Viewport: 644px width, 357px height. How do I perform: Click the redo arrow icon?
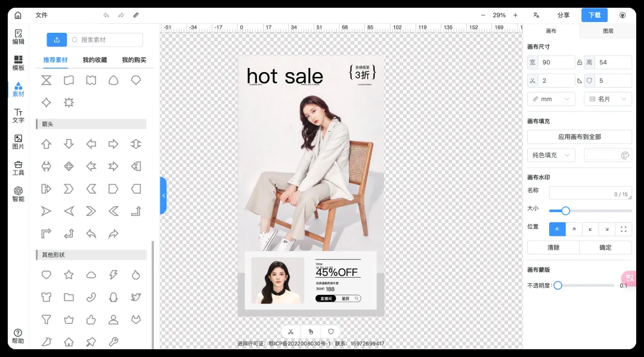point(121,15)
